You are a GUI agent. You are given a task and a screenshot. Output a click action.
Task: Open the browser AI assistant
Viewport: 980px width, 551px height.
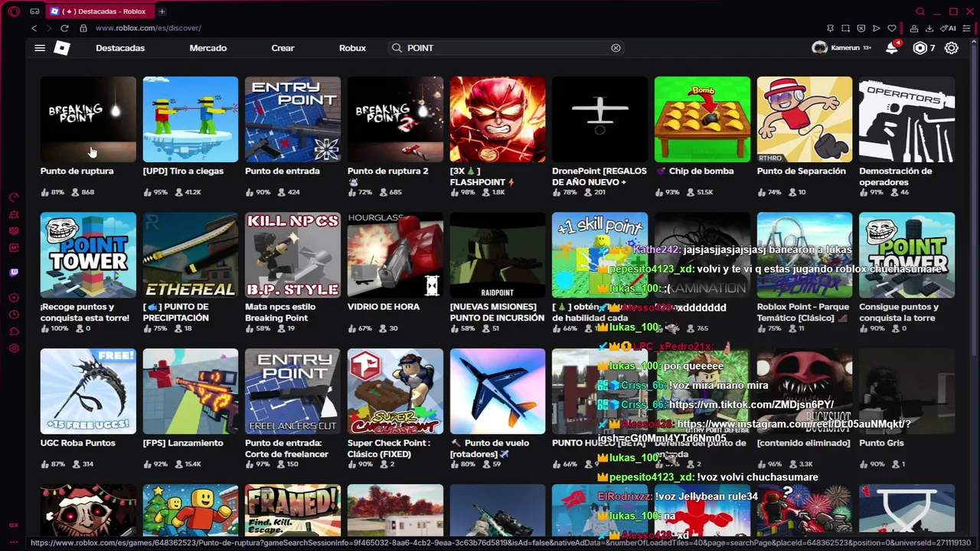click(949, 28)
